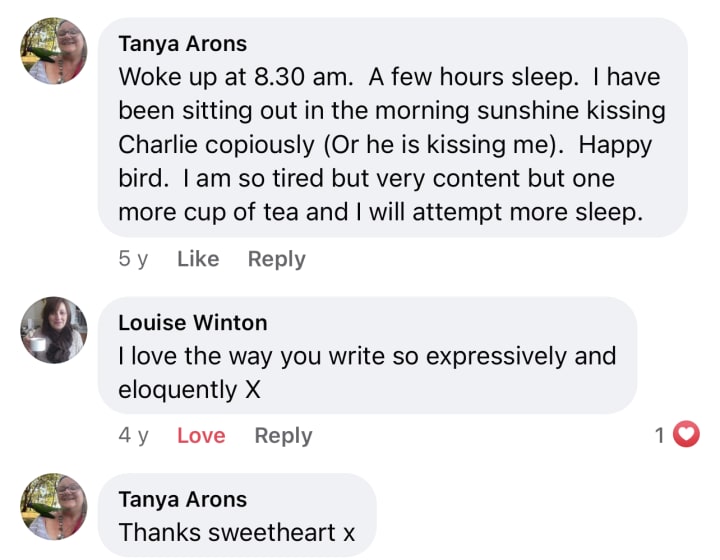
Task: Click the Tanya Arons name above 'Thanks sweetheart x'
Action: pos(182,499)
